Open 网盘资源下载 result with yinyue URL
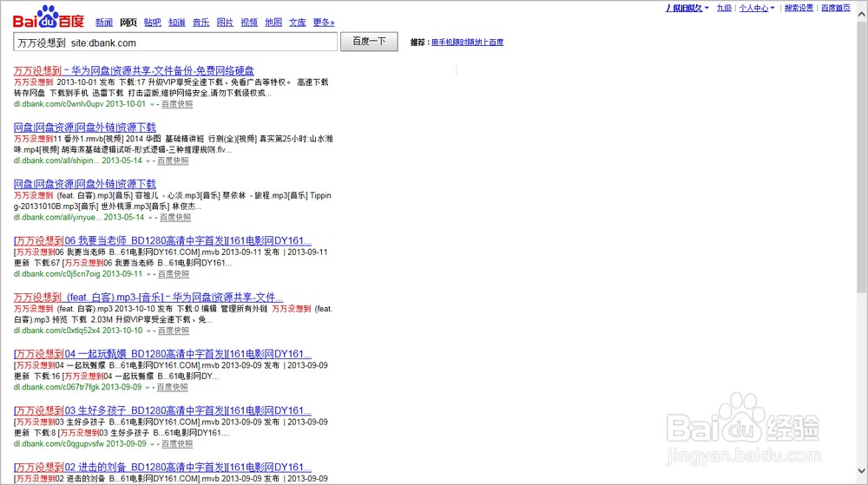 85,184
